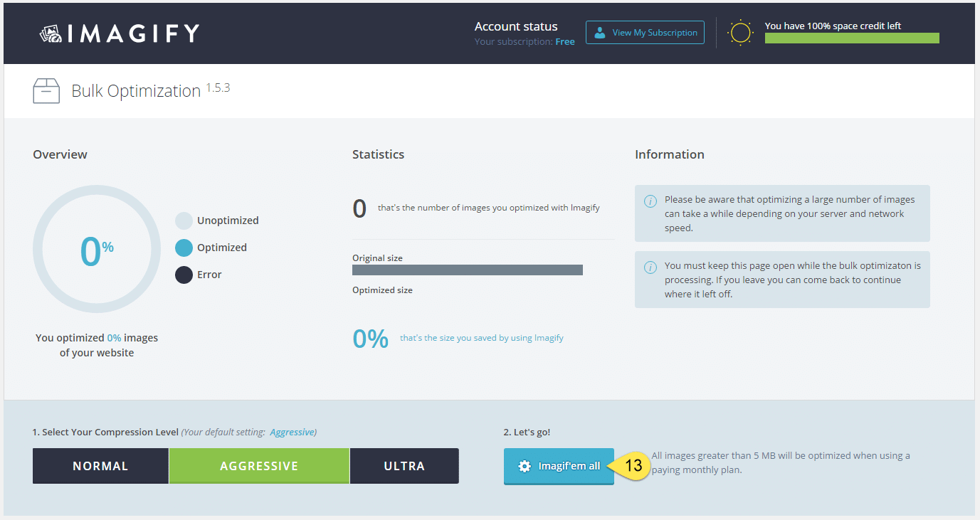Click the Original size bar
980x520 pixels.
point(468,270)
